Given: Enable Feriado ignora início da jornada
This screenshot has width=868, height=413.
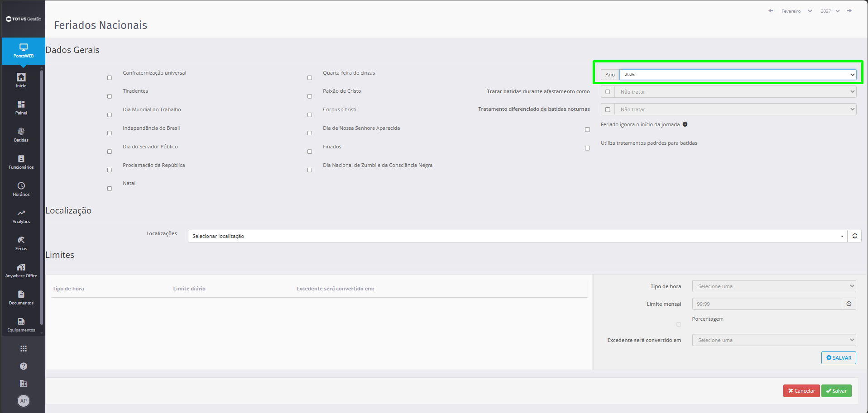Looking at the screenshot, I should (x=587, y=129).
